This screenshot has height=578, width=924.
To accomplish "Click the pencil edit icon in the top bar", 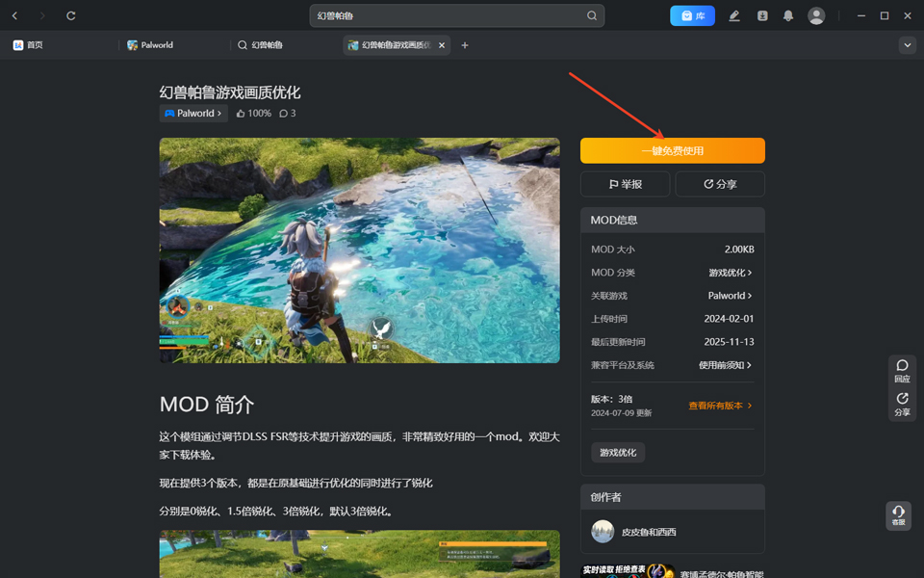I will coord(734,16).
